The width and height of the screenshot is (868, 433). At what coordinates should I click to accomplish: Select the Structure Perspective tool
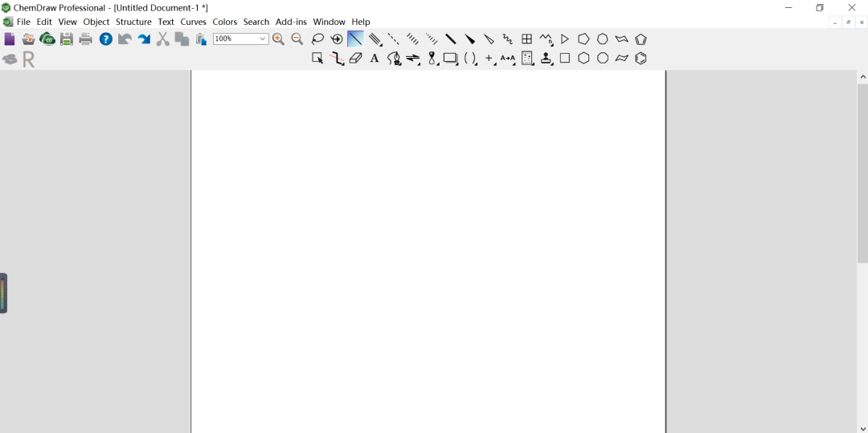point(337,39)
